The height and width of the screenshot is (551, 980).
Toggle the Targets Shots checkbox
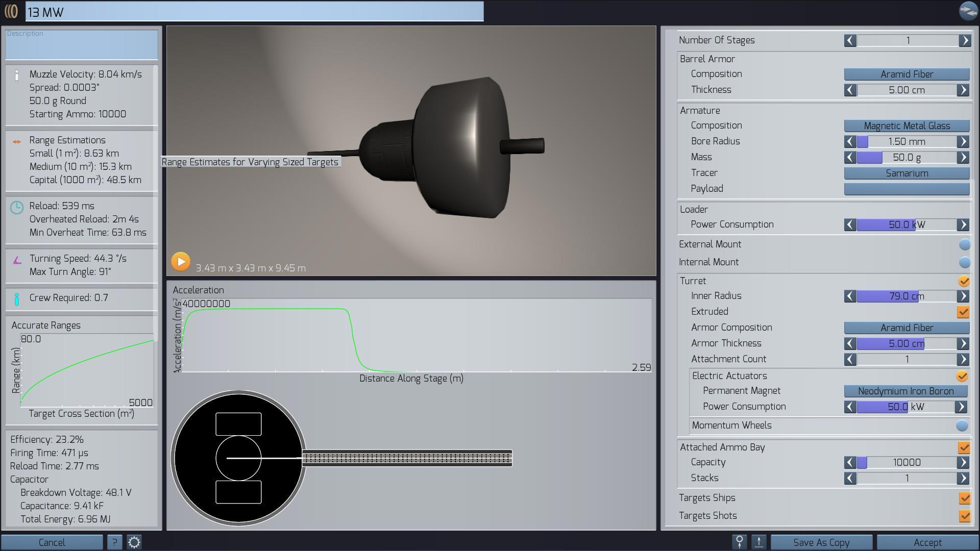click(x=964, y=516)
